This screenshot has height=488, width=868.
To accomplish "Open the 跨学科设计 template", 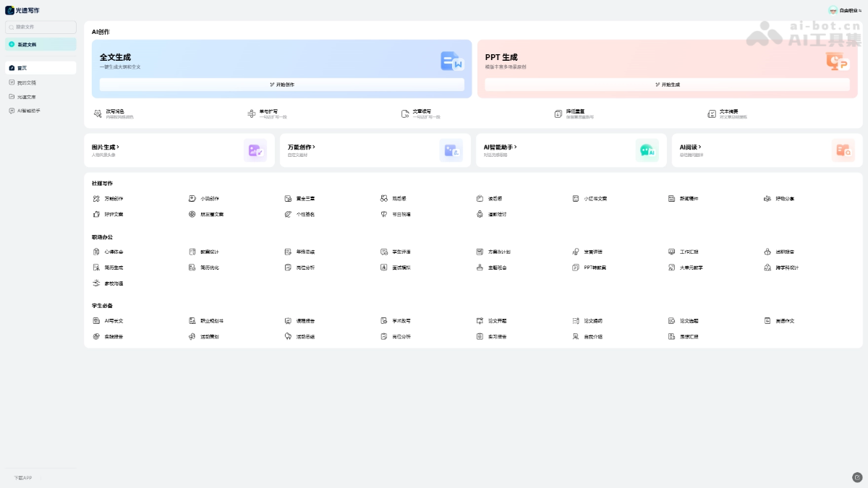I will tap(782, 267).
